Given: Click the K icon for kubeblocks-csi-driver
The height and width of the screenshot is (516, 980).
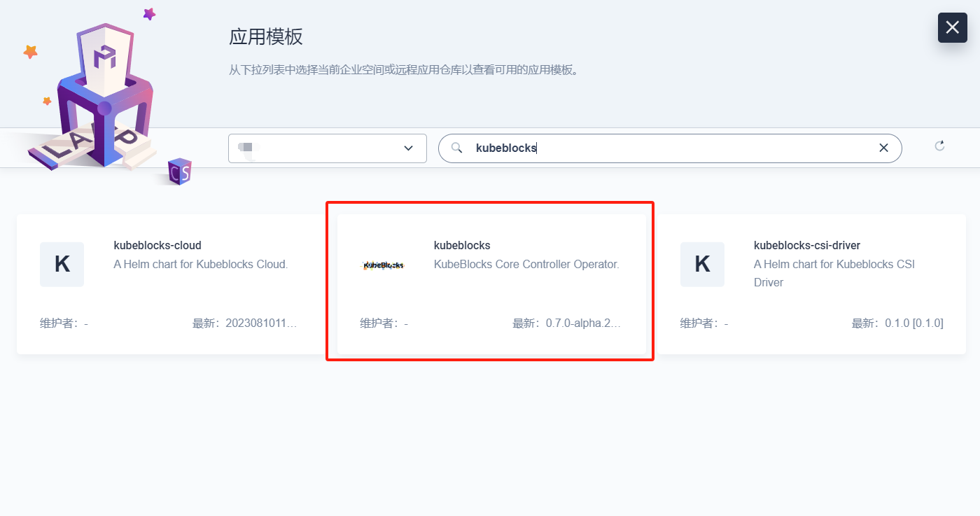Looking at the screenshot, I should coord(702,265).
